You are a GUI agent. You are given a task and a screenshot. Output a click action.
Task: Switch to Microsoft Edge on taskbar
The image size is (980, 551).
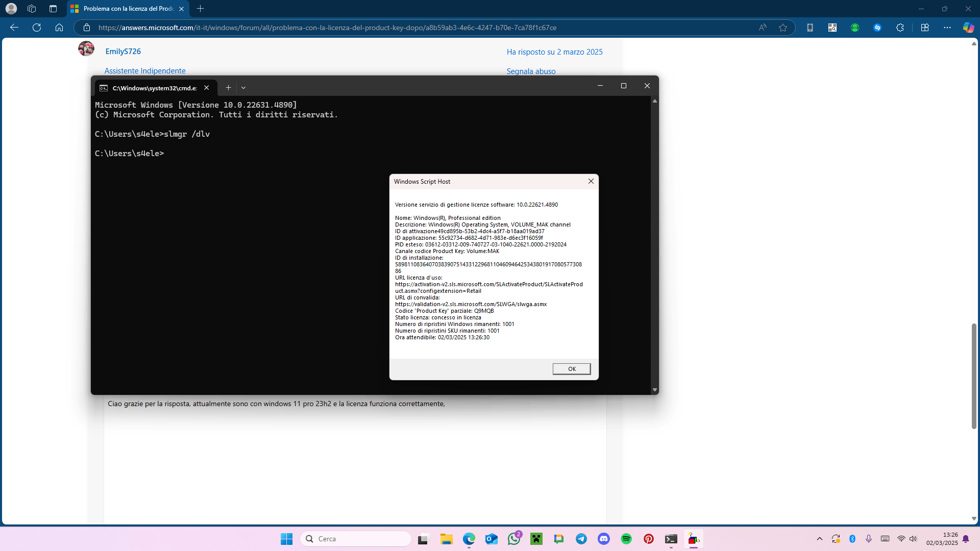(x=469, y=539)
